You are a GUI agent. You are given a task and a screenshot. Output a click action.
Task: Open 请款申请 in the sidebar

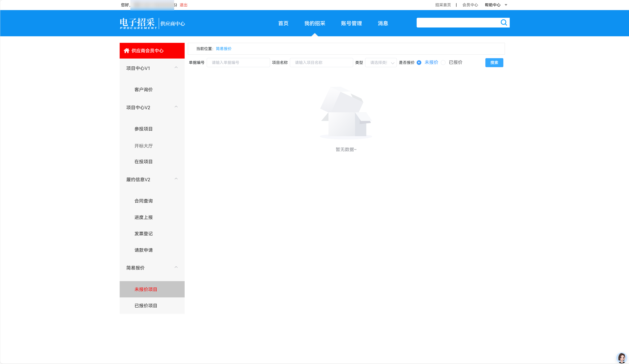point(143,250)
